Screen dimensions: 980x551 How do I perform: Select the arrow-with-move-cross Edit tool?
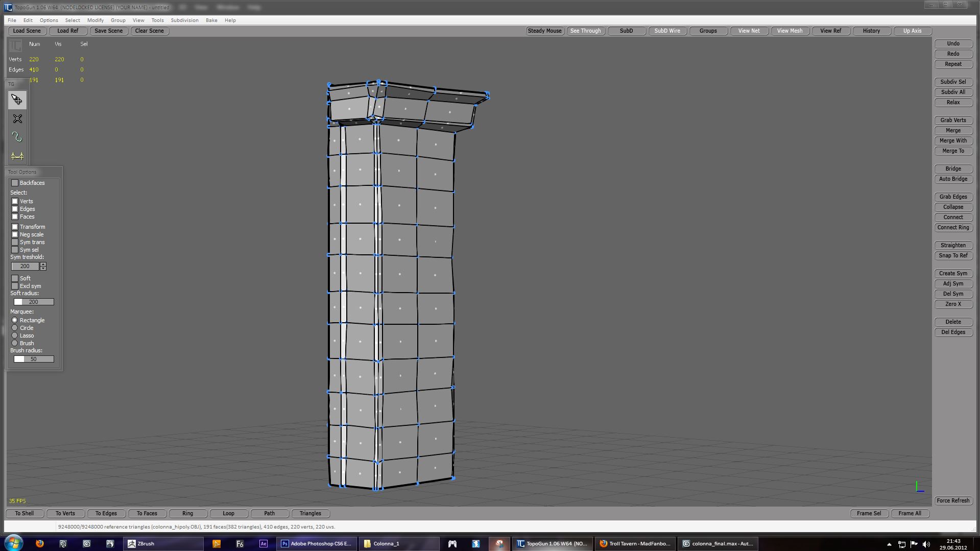(x=17, y=100)
